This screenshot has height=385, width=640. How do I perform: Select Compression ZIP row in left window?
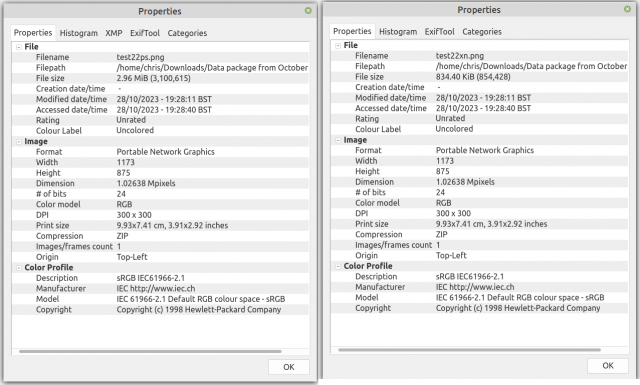(160, 236)
